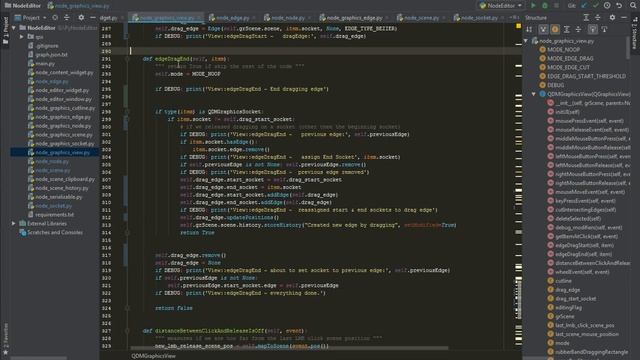Screen dimensions: 640x360
Task: Click the Favorites tool window side button
Action: pos(5,338)
